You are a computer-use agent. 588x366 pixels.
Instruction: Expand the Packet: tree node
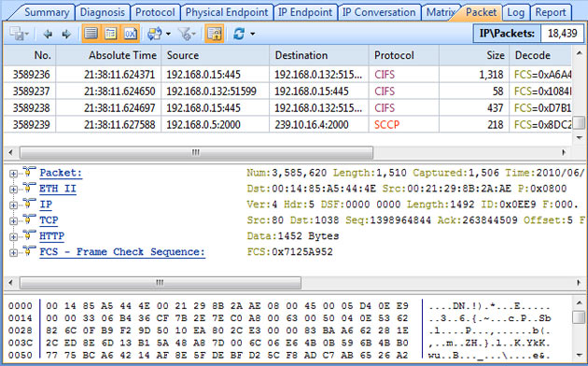pyautogui.click(x=13, y=174)
